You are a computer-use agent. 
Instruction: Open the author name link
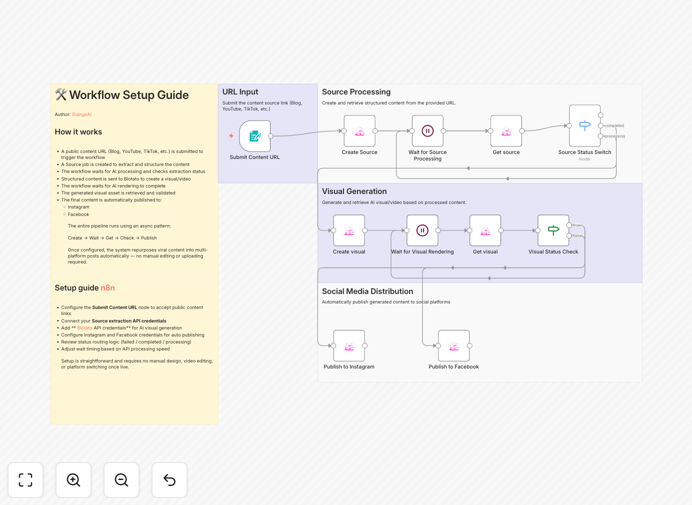(82, 114)
